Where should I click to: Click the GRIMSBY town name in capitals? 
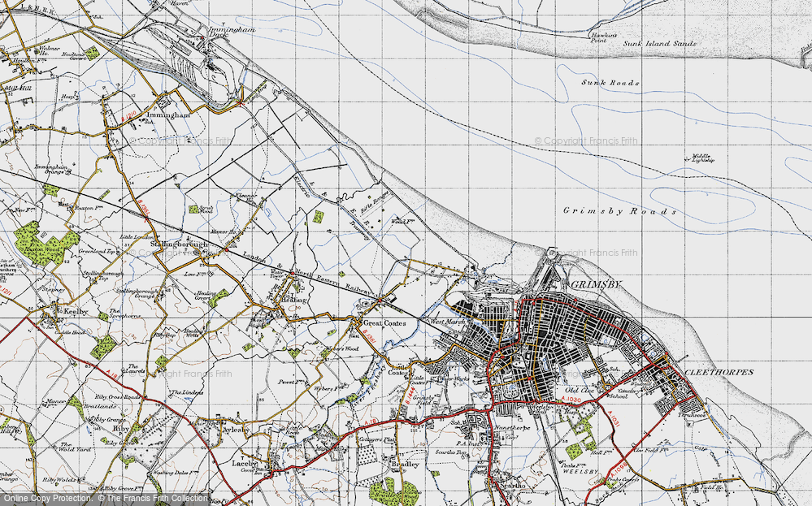pyautogui.click(x=596, y=284)
